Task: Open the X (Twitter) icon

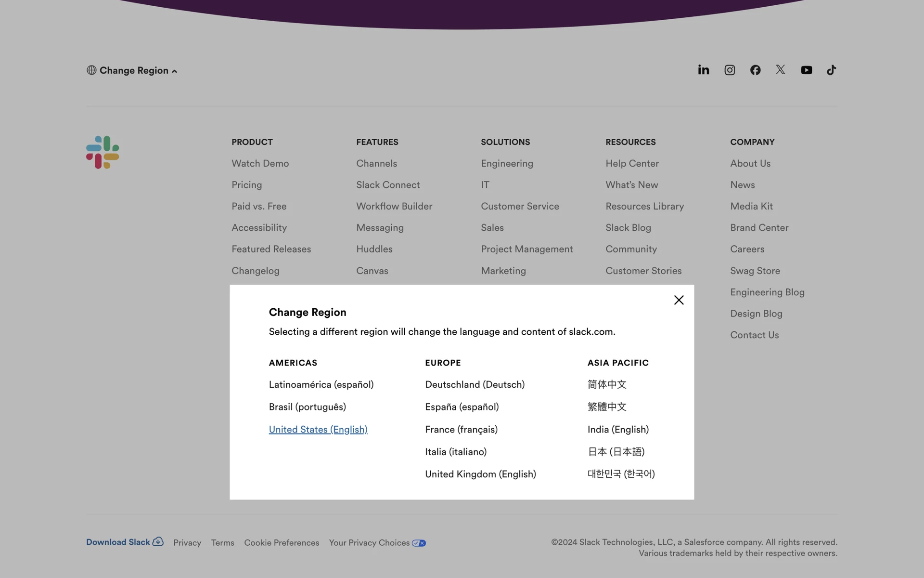Action: pos(780,70)
